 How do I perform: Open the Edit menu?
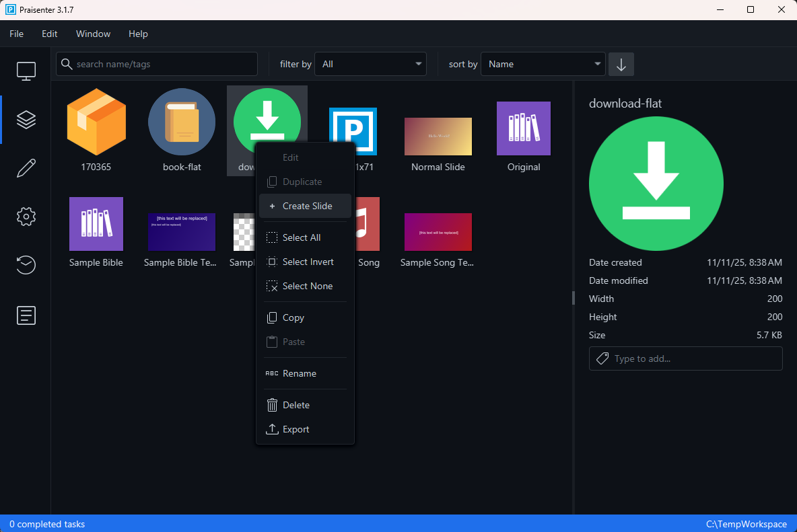click(x=49, y=34)
